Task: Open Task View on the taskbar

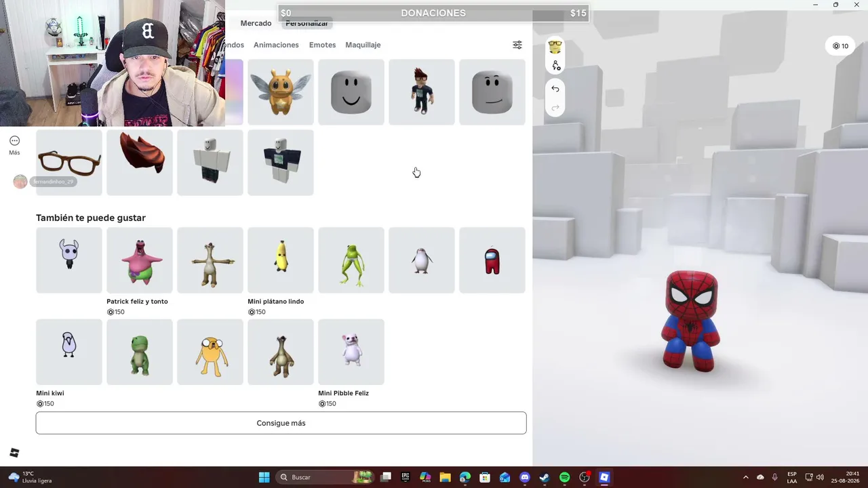Action: (386, 477)
